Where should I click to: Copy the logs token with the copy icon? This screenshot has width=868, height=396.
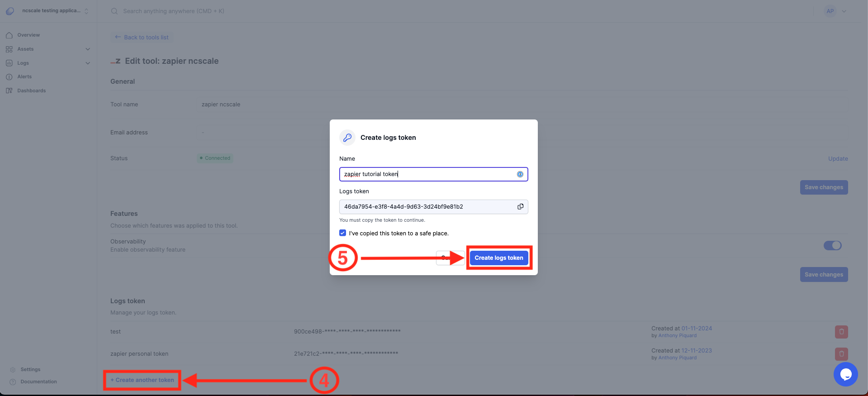click(x=520, y=207)
